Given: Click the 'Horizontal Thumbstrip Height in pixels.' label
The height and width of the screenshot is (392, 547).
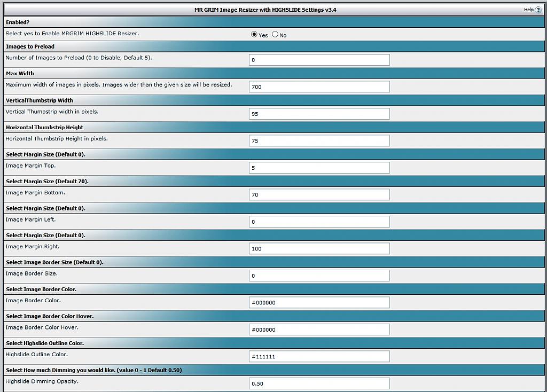Looking at the screenshot, I should click(57, 138).
